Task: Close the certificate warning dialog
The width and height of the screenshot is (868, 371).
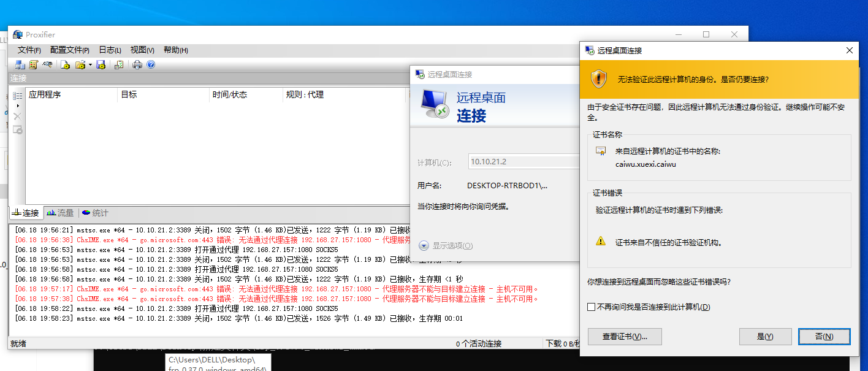Action: 849,50
